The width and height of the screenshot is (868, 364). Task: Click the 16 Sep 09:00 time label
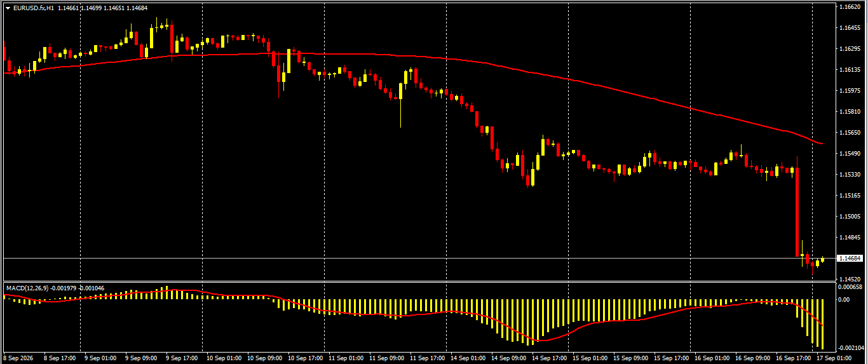[x=752, y=358]
